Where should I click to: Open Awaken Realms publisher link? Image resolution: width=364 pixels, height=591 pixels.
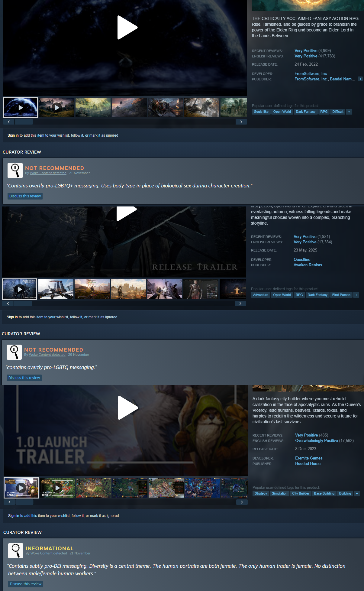308,265
